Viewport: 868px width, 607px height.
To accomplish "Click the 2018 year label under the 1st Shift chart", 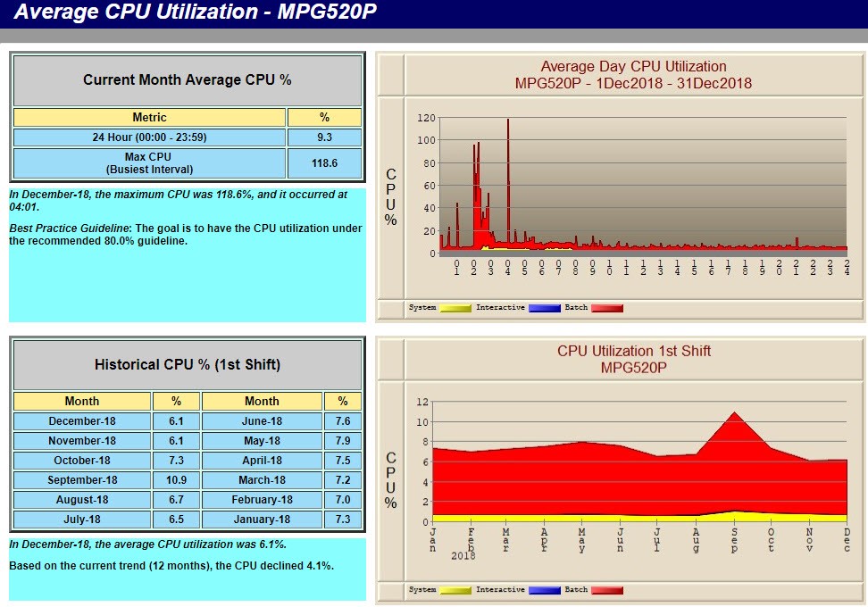I will (463, 555).
